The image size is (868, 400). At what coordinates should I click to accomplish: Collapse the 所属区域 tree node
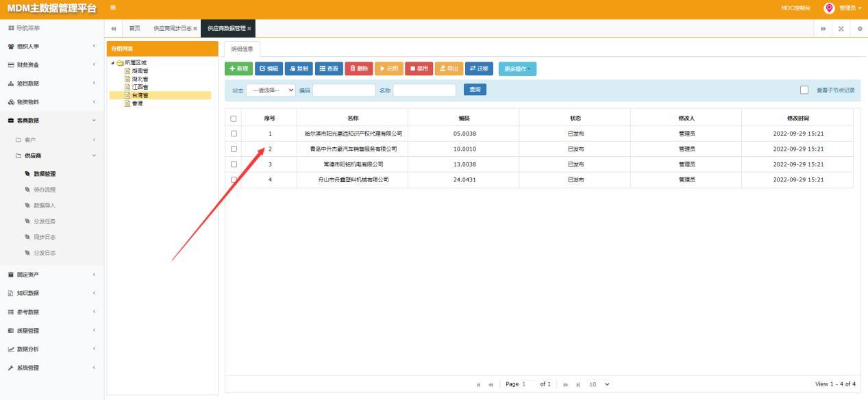(113, 63)
